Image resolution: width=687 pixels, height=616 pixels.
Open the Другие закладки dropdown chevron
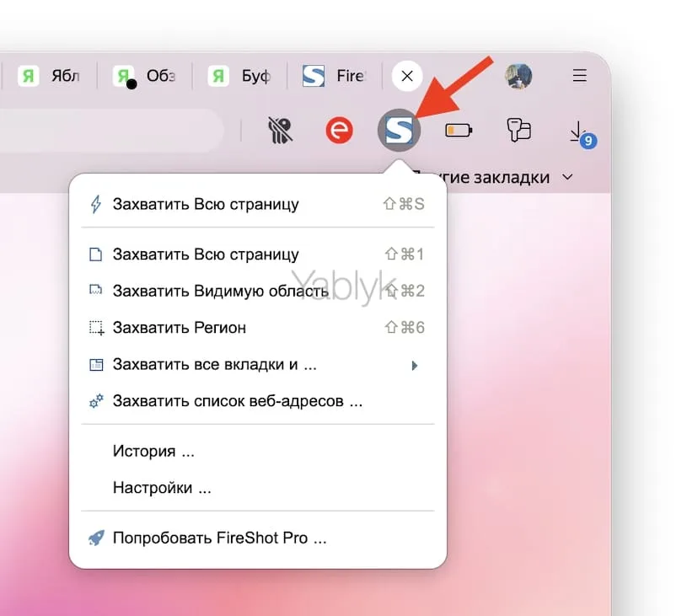[x=566, y=177]
